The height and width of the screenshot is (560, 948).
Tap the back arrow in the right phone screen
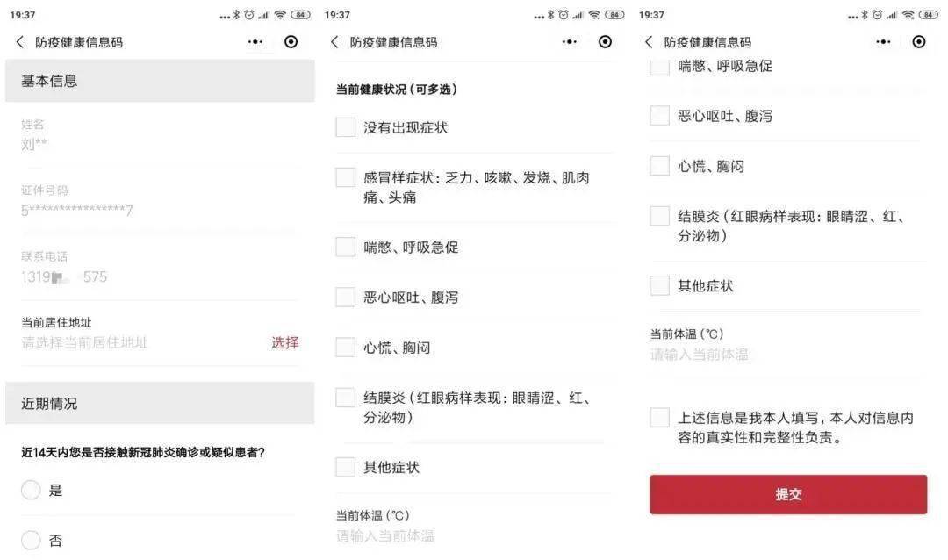point(649,42)
